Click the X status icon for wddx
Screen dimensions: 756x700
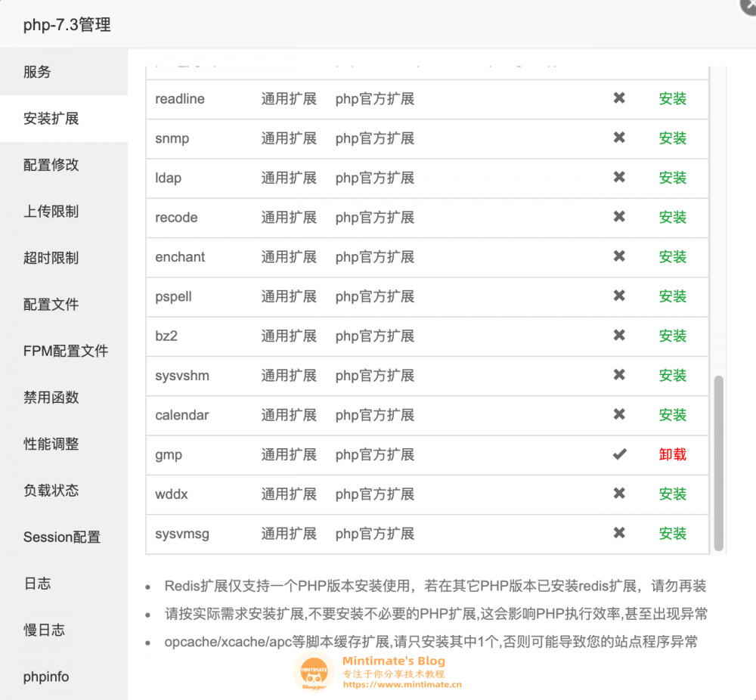click(619, 494)
